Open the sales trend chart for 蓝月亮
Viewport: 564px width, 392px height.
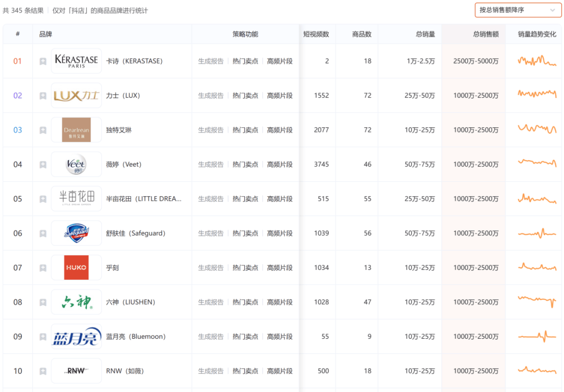pyautogui.click(x=537, y=337)
